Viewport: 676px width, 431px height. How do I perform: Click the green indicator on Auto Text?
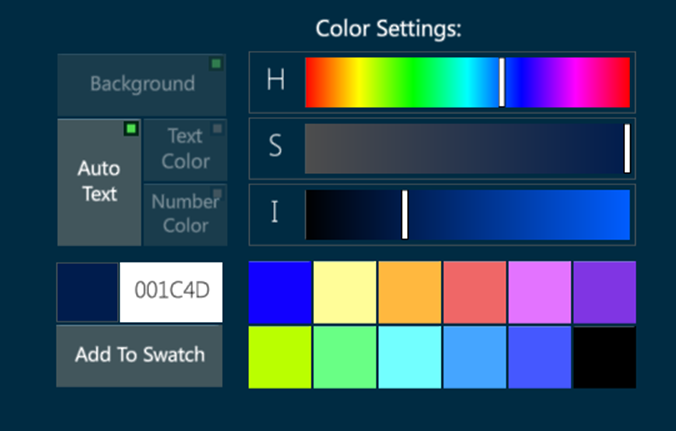pos(131,128)
